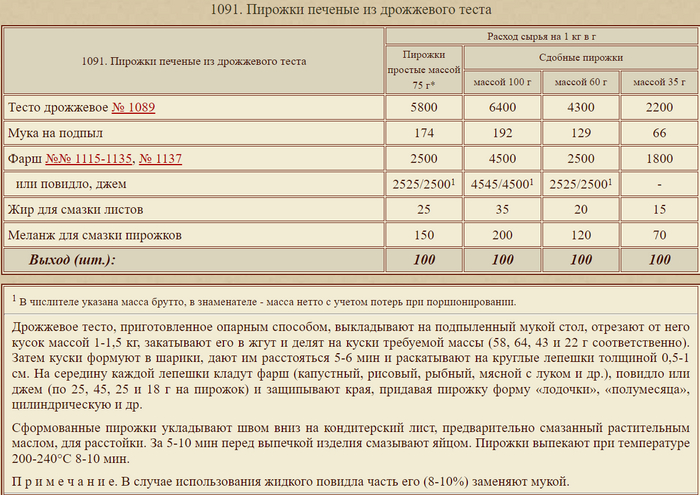Select the 'Жир для смазки листов' row label

tap(76, 210)
